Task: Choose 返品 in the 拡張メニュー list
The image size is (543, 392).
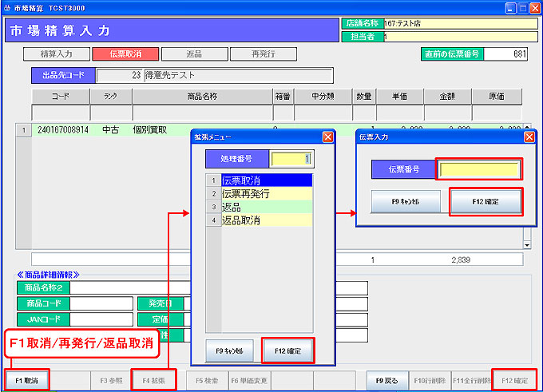Action: tap(267, 207)
